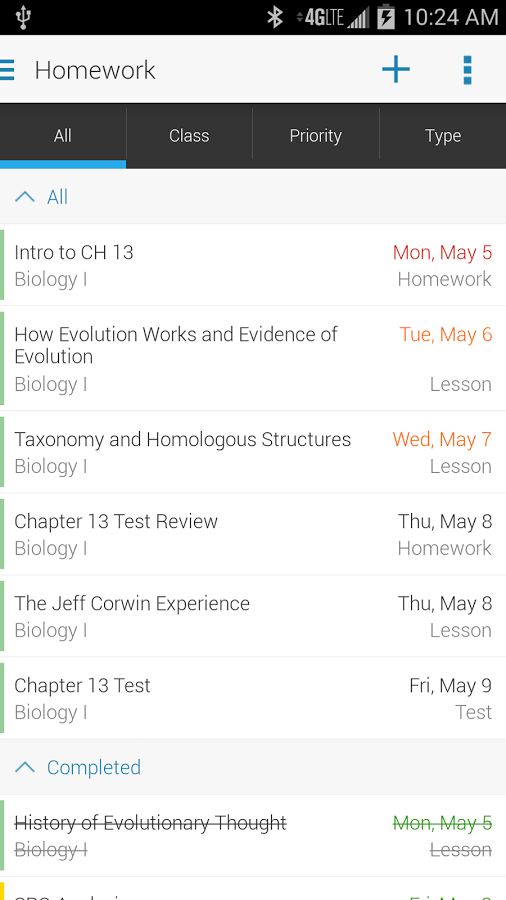Switch to the Priority tab

(316, 135)
